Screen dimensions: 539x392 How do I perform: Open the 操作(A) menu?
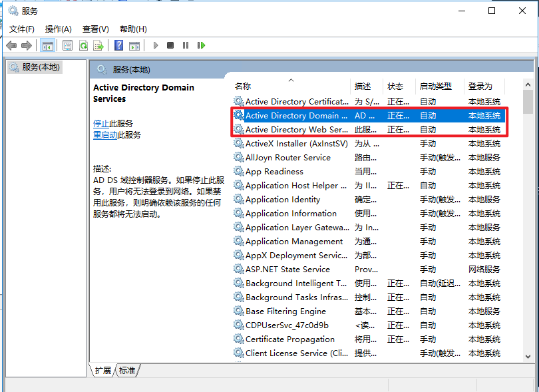click(x=58, y=29)
